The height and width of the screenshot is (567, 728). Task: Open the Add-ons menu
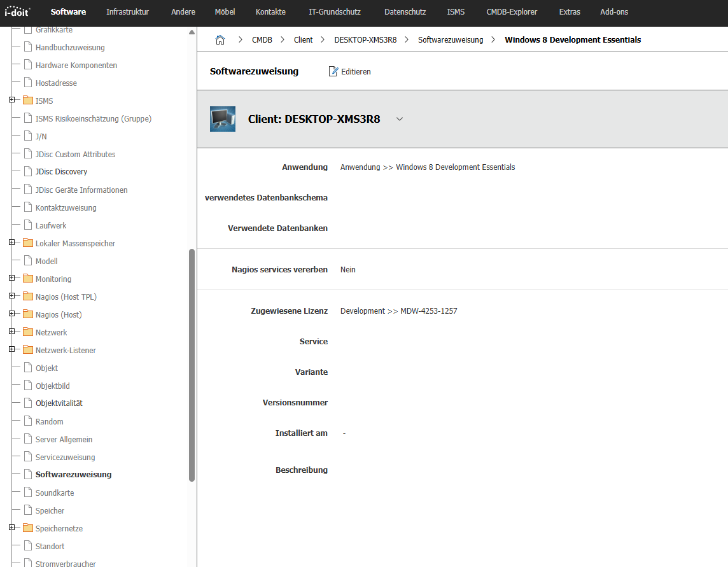click(x=613, y=12)
